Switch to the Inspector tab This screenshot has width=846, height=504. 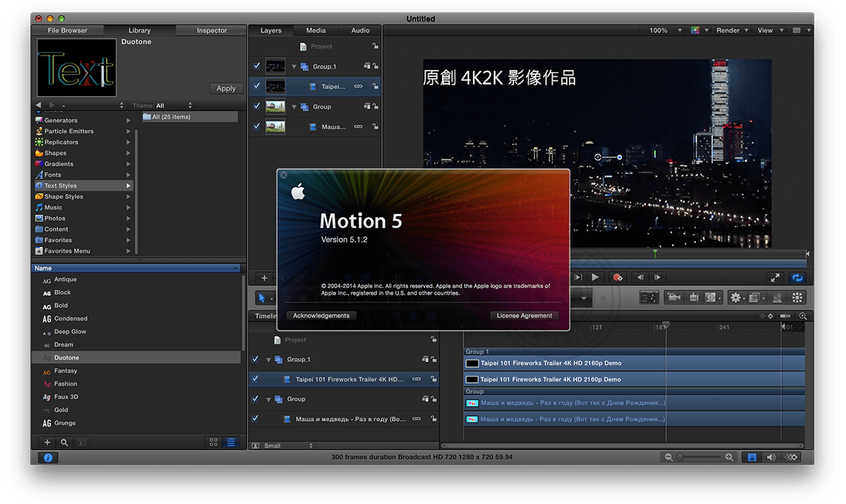coord(211,30)
